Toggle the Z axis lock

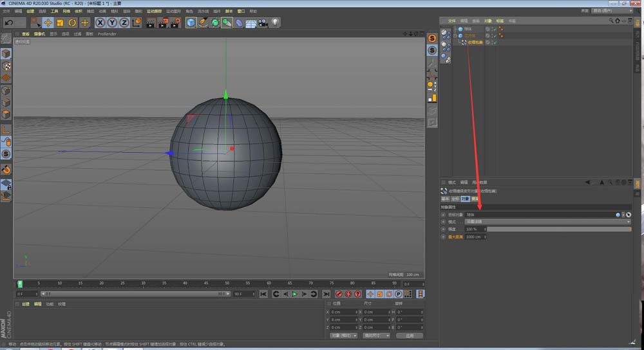pyautogui.click(x=124, y=23)
